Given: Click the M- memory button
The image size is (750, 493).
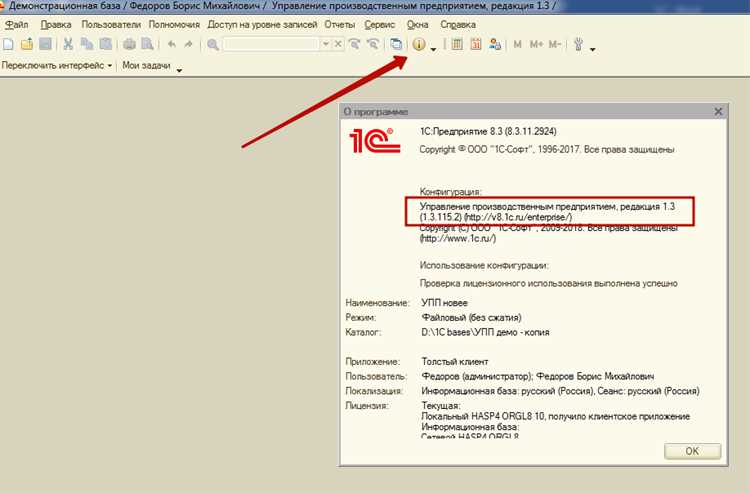Looking at the screenshot, I should click(554, 44).
